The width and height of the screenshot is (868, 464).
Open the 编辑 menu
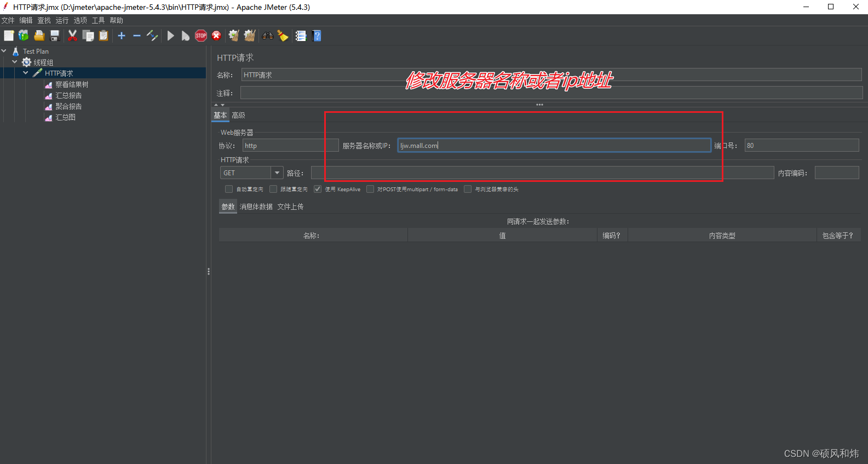point(26,20)
